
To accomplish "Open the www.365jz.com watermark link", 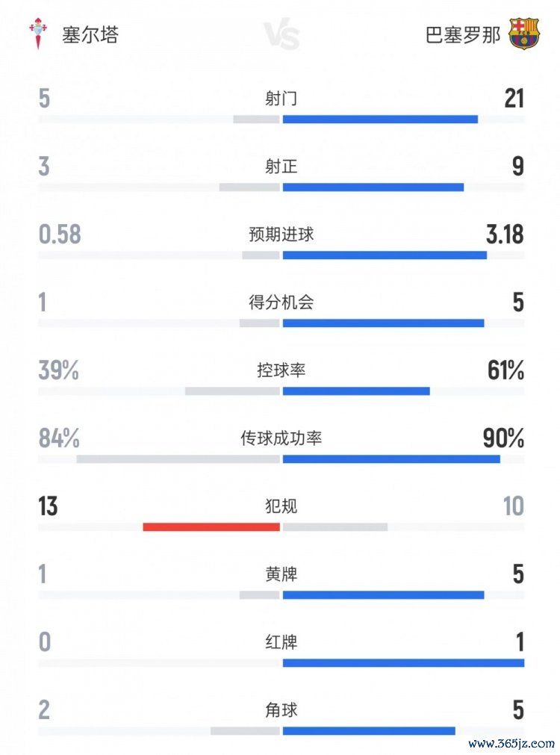I will point(511,744).
